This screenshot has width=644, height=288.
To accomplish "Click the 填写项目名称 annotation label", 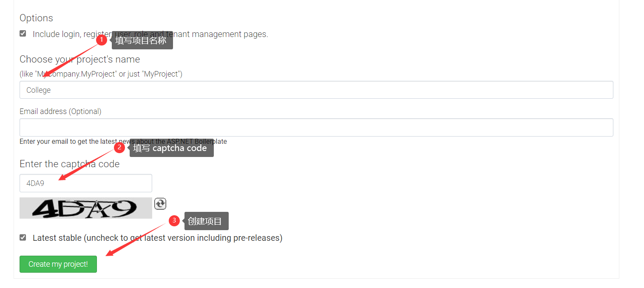I will (142, 41).
